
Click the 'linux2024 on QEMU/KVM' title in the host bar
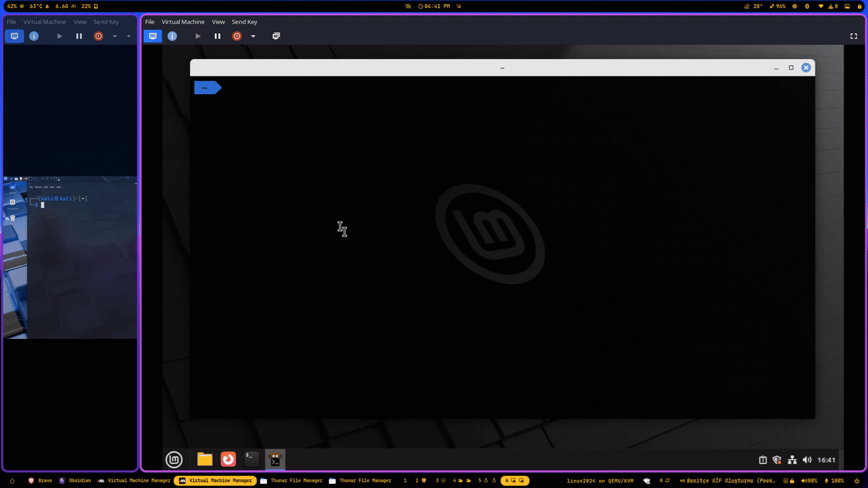[600, 481]
